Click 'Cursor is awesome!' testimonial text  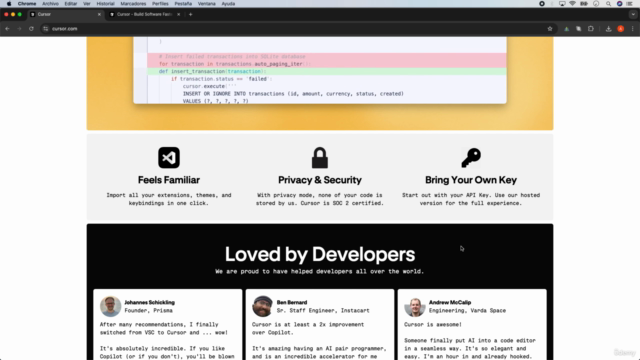point(433,324)
